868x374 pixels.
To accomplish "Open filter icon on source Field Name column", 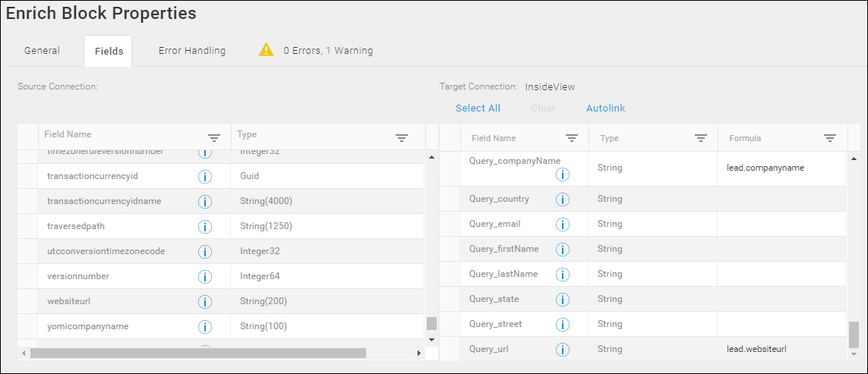I will (x=213, y=138).
